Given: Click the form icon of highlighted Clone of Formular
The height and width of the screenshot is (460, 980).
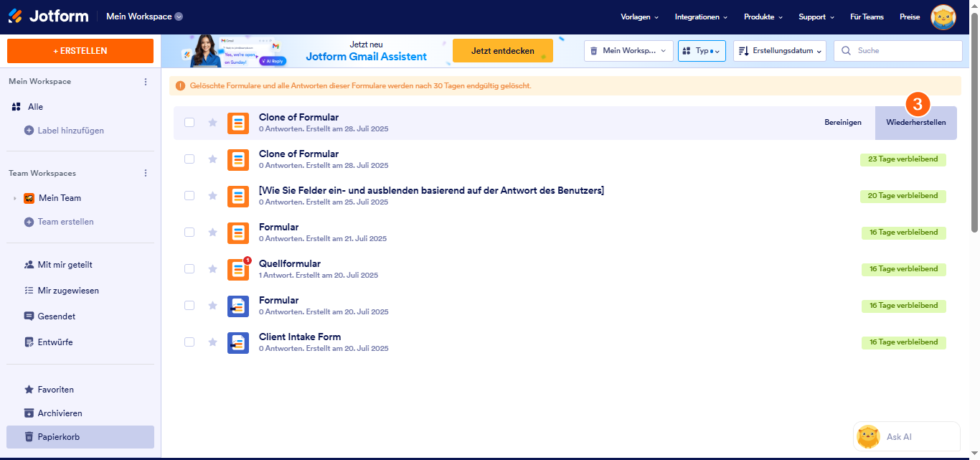Looking at the screenshot, I should tap(238, 123).
